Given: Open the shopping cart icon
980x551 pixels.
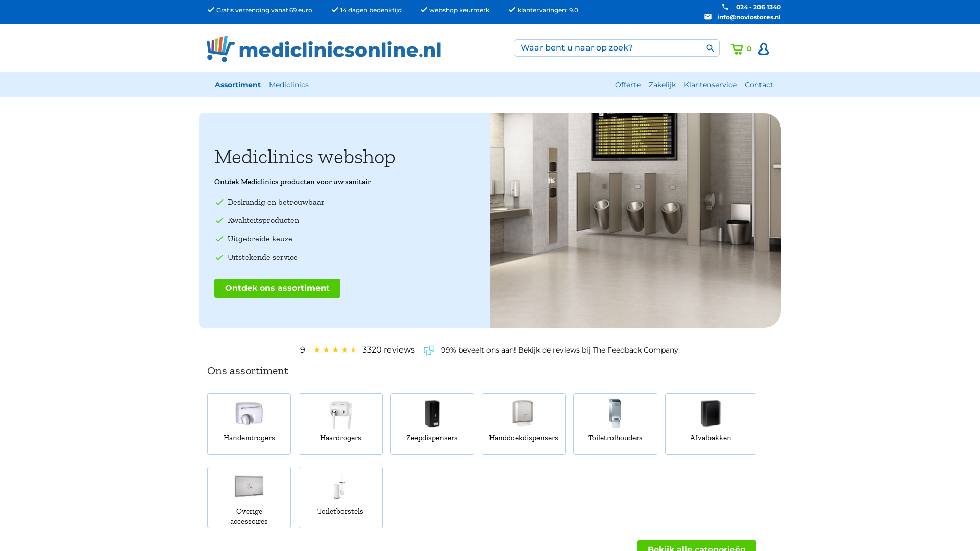Looking at the screenshot, I should [737, 49].
